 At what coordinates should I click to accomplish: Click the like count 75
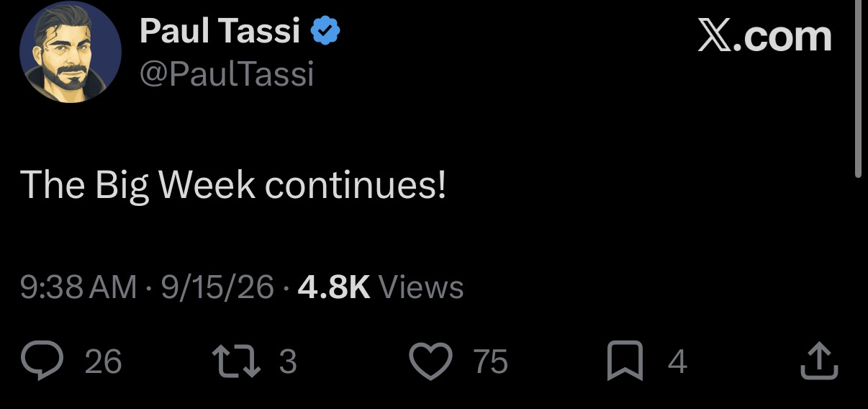[x=491, y=361]
